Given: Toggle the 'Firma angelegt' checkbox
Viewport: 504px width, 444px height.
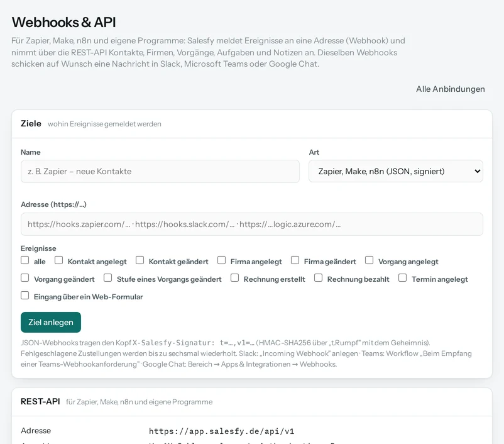Looking at the screenshot, I should click(x=221, y=260).
